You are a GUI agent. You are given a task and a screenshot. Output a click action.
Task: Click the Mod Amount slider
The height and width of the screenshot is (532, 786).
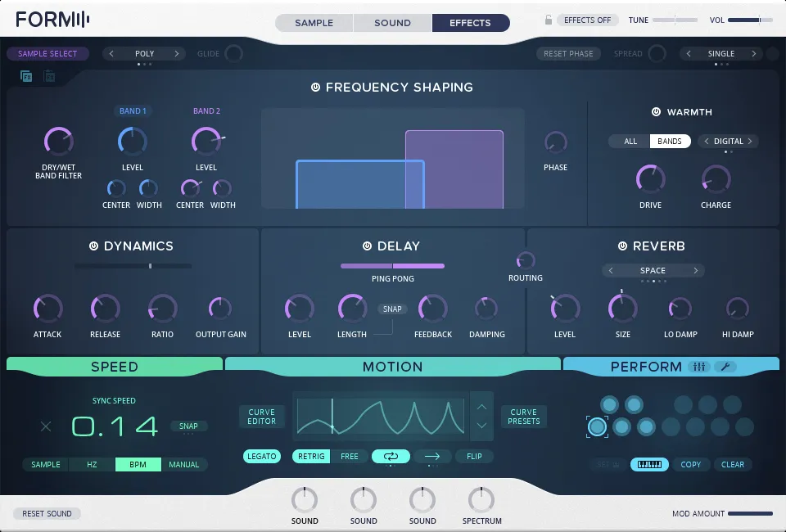751,513
